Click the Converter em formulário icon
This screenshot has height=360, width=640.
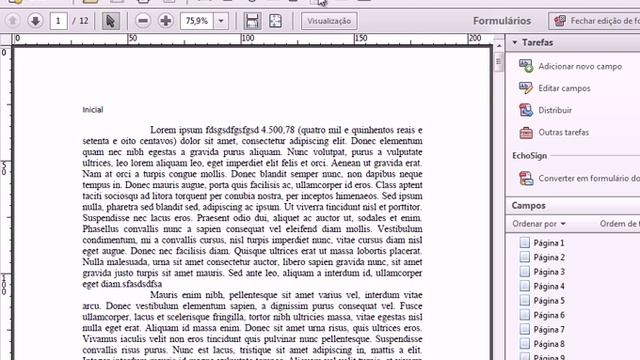tap(526, 178)
